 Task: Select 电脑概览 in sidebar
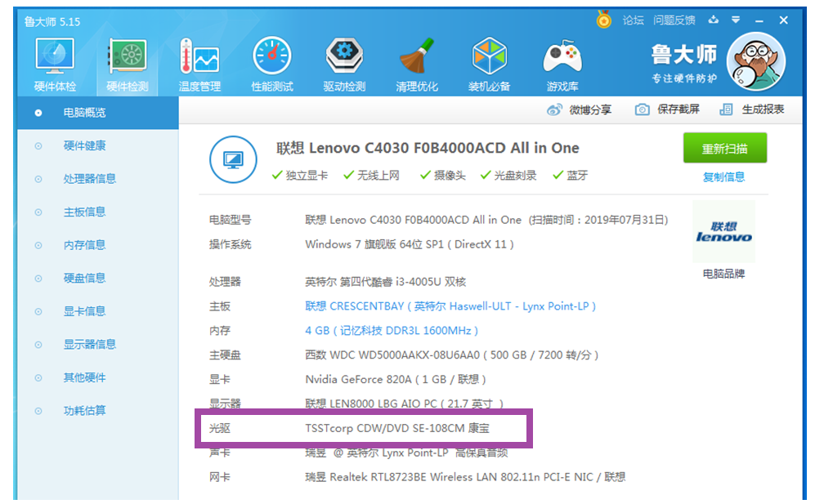98,113
